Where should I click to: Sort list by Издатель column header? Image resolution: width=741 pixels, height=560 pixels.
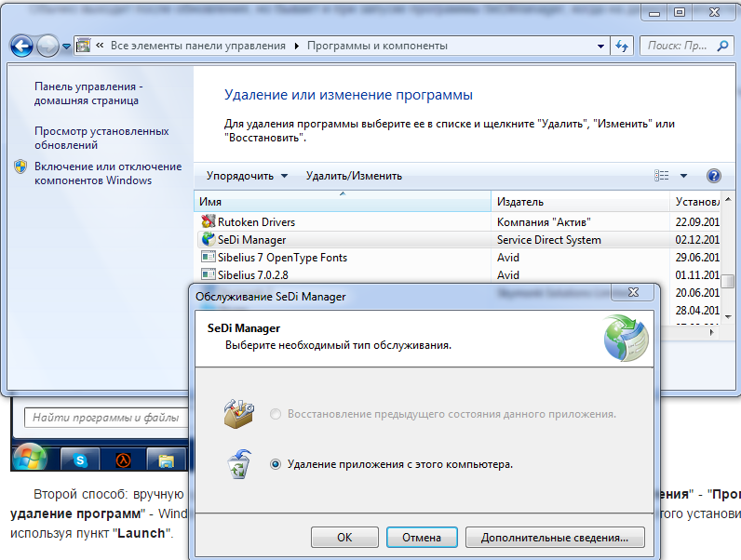(580, 202)
